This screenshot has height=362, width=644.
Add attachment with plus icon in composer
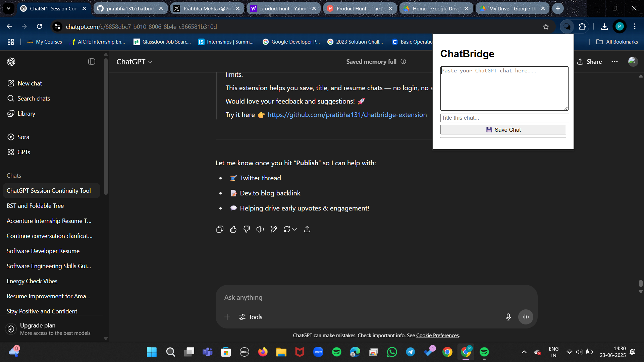(227, 317)
